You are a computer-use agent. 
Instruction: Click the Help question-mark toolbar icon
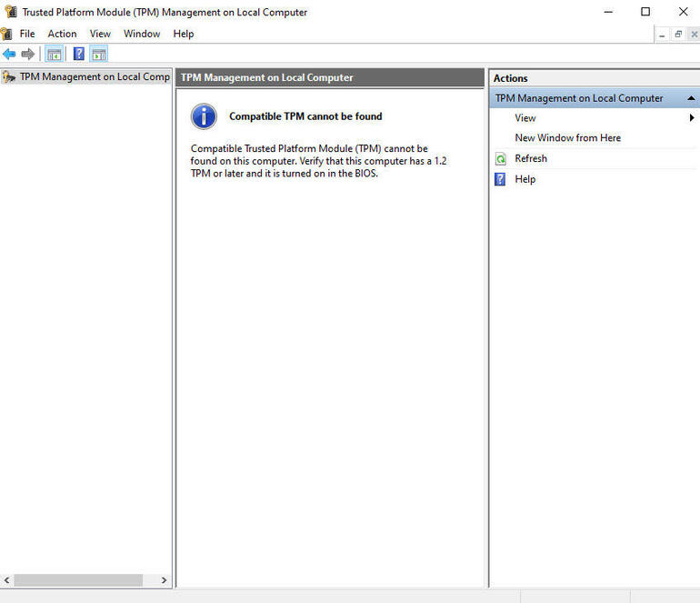(78, 54)
